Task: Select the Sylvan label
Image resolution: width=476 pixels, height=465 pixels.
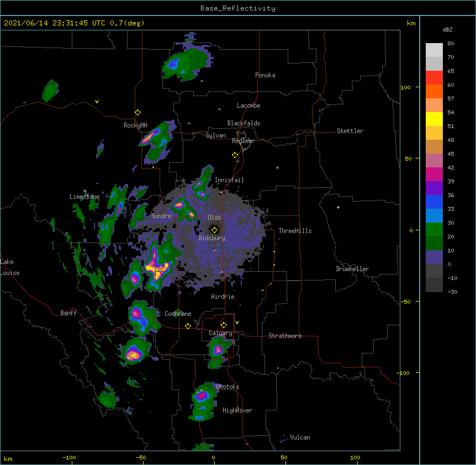Action: tap(215, 135)
